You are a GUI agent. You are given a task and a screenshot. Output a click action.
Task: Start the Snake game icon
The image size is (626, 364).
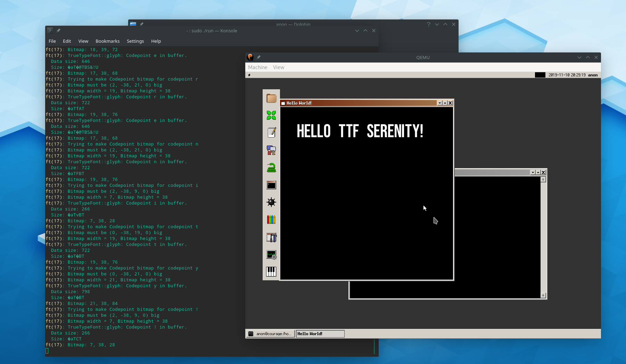pos(271,167)
